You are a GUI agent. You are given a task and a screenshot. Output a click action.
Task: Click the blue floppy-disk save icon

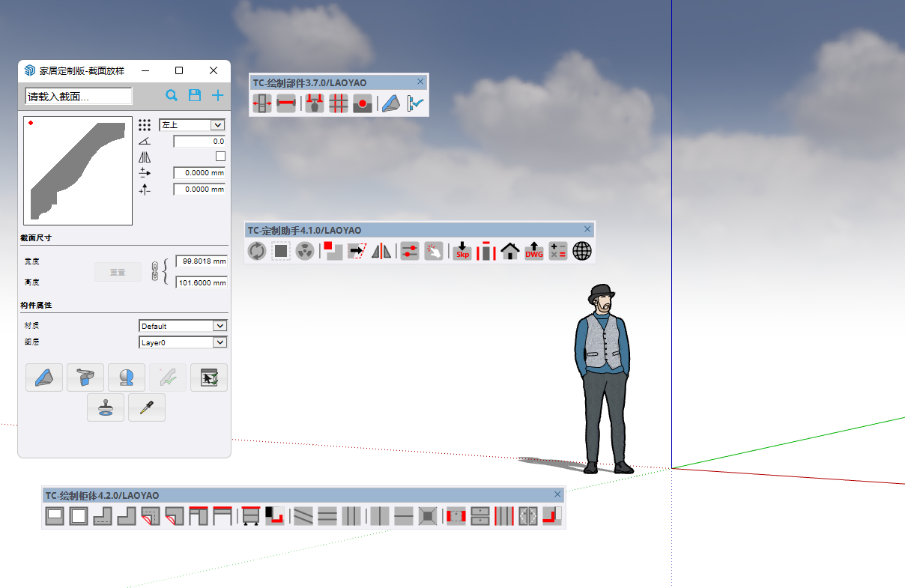[195, 95]
